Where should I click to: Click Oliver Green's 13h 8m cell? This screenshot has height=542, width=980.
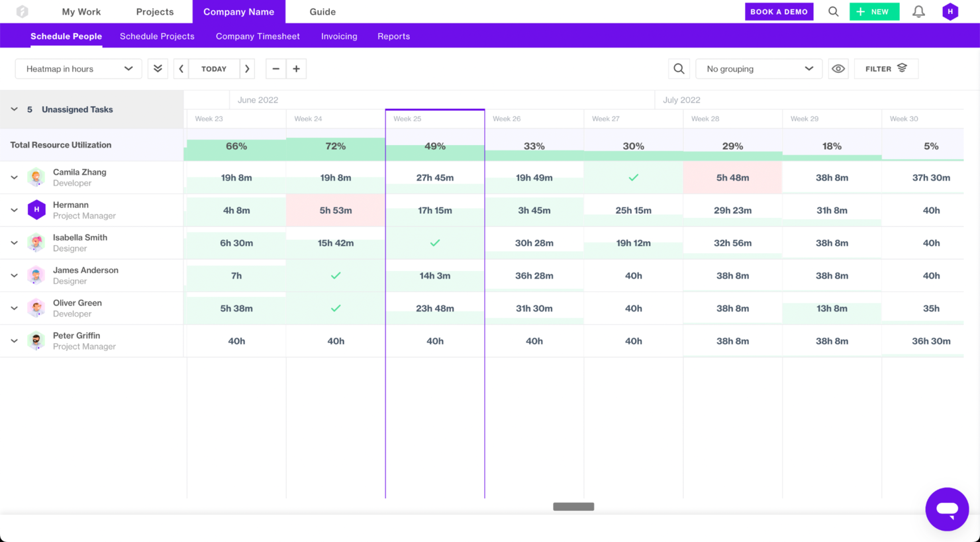pos(832,308)
